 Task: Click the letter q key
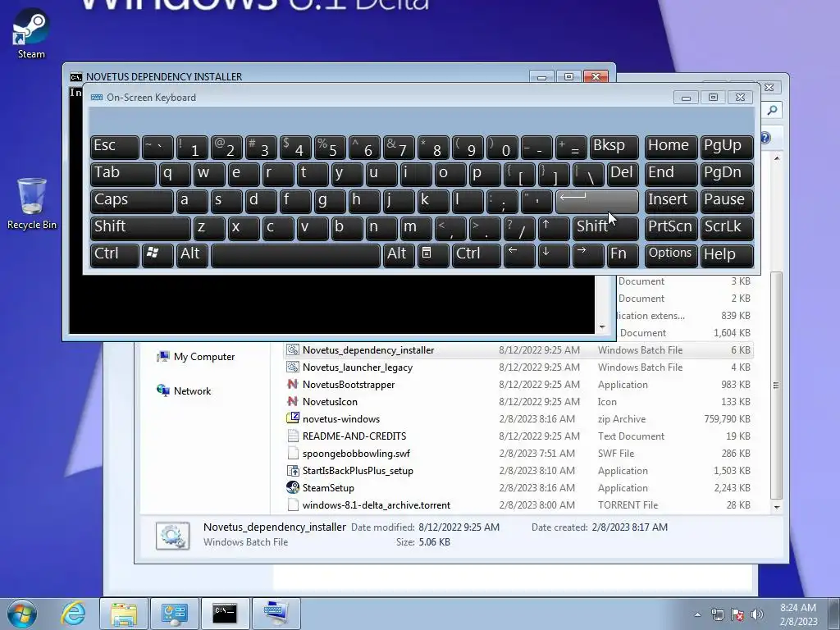pos(175,174)
